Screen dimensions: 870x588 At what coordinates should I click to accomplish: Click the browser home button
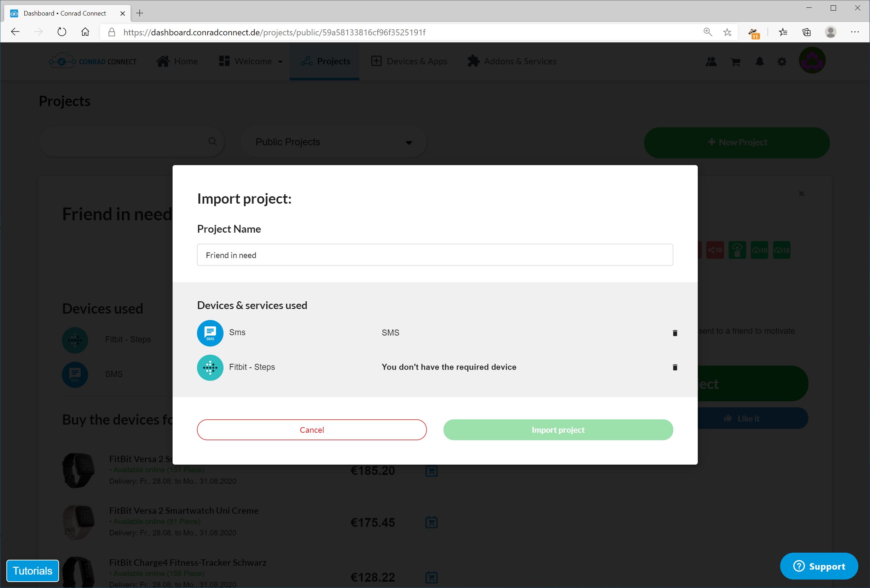tap(85, 32)
